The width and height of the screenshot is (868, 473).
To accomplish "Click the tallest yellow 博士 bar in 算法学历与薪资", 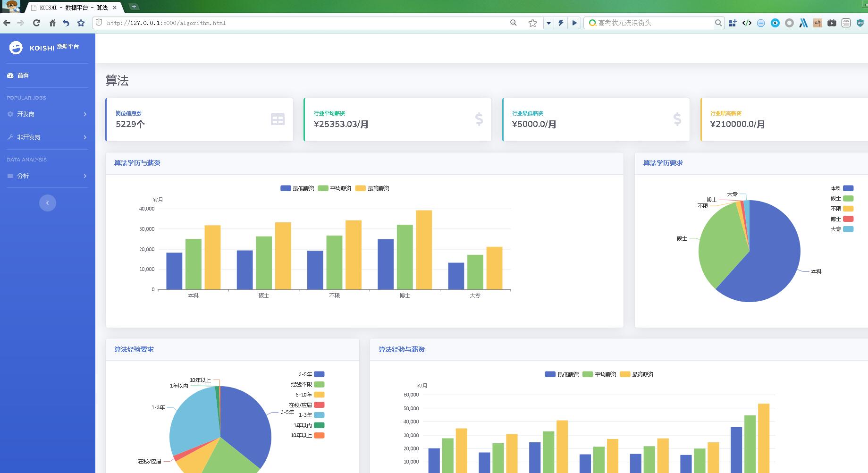I will [424, 250].
